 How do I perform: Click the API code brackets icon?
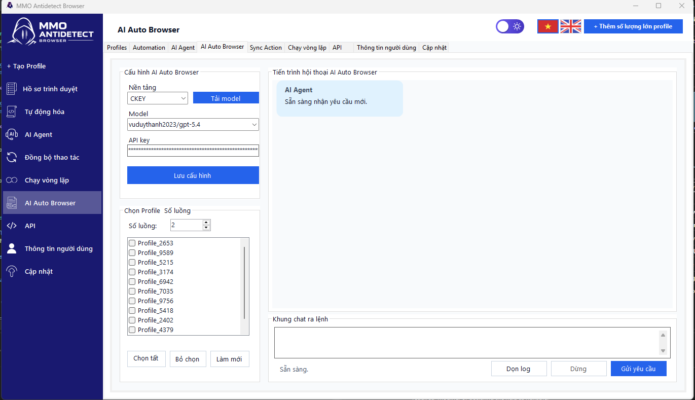click(x=12, y=226)
